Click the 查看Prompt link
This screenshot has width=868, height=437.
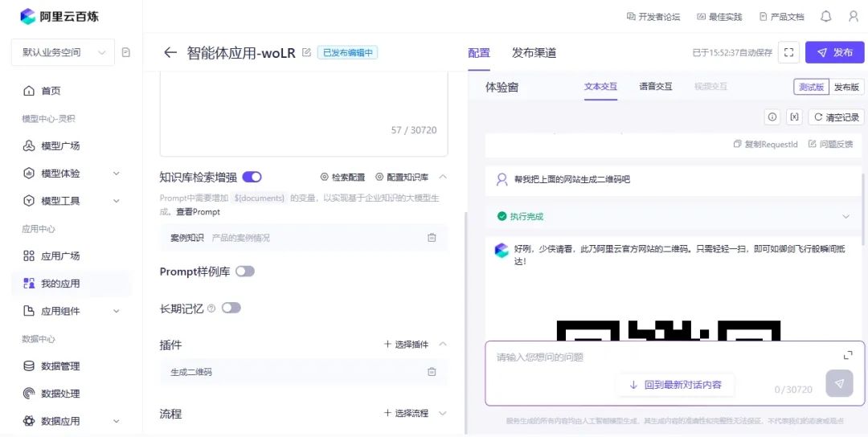coord(198,212)
